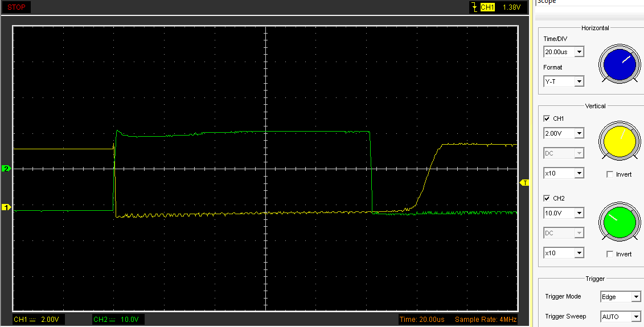644x327 pixels.
Task: Turn the yellow CH1 vertical knob
Action: tap(620, 141)
